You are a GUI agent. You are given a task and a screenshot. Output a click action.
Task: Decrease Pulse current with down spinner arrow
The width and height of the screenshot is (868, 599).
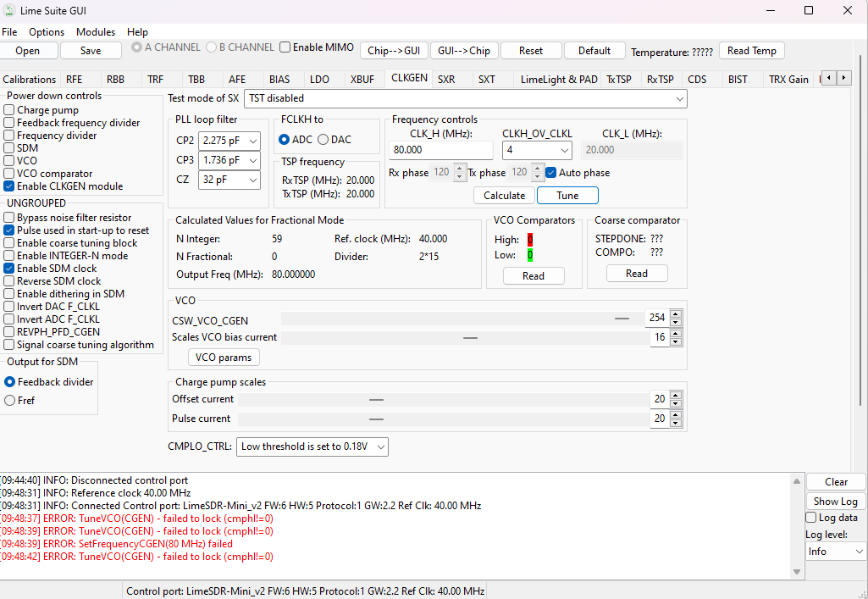[x=676, y=423]
